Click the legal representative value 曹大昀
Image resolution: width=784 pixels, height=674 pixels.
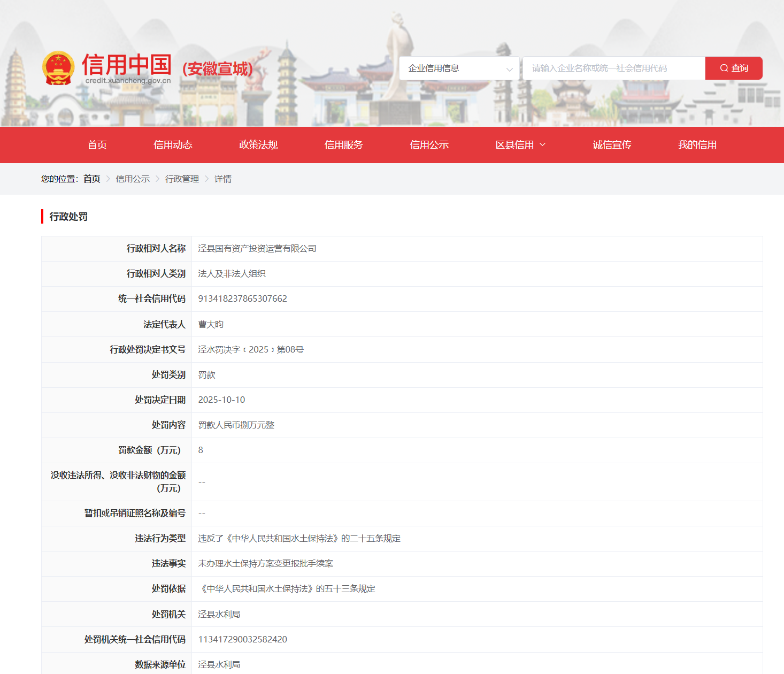point(211,324)
